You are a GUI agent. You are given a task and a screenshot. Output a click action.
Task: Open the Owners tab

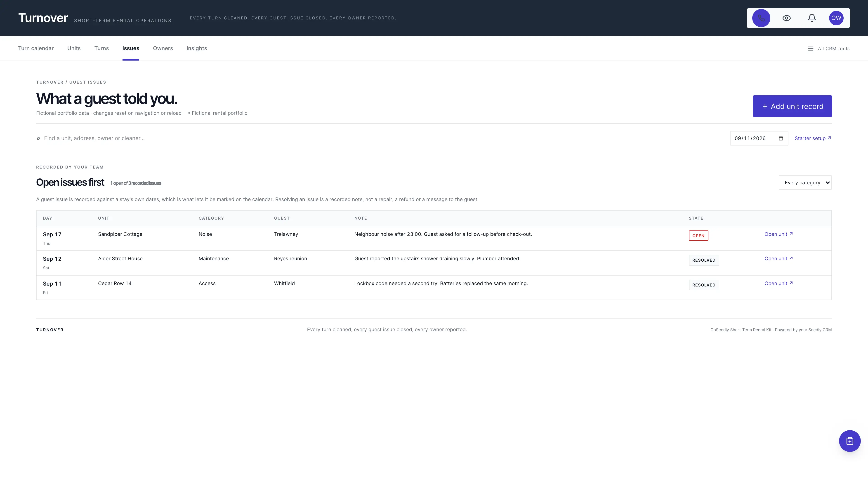163,49
